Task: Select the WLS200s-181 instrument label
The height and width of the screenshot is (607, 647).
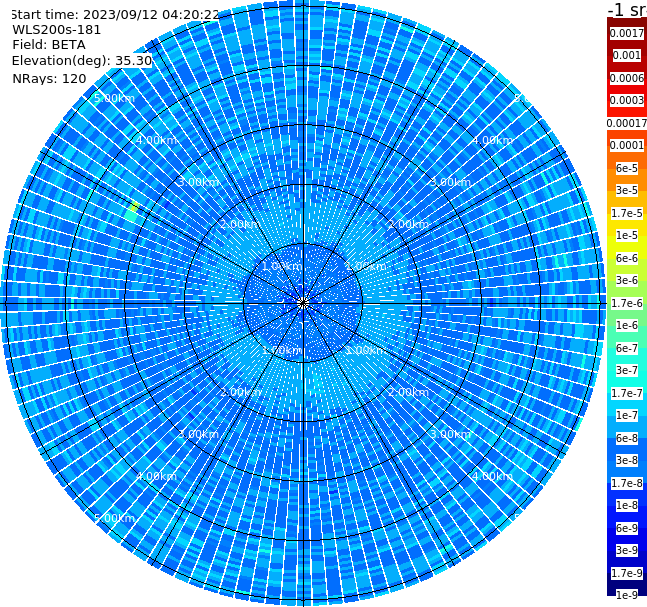Action: 57,30
